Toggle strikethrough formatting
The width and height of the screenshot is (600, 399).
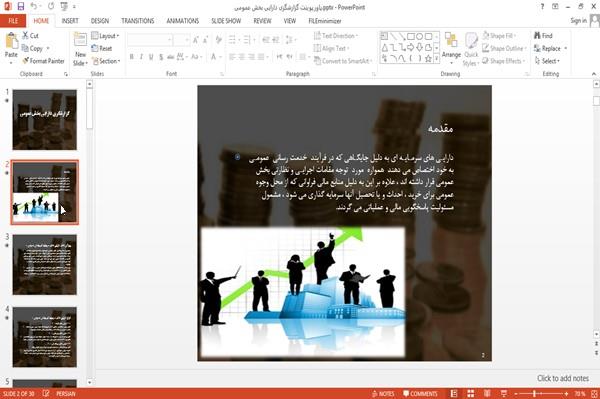coord(171,57)
